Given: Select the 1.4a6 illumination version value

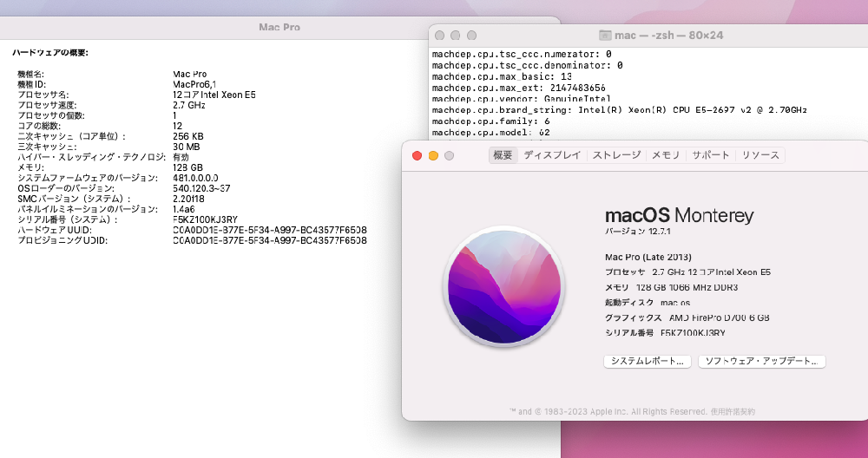Looking at the screenshot, I should [184, 209].
